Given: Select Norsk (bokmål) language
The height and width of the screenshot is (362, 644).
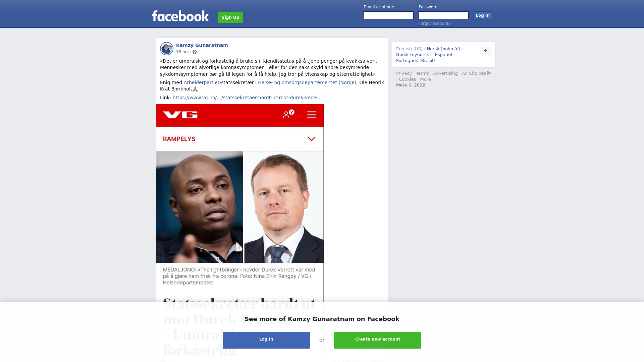Looking at the screenshot, I should (443, 49).
